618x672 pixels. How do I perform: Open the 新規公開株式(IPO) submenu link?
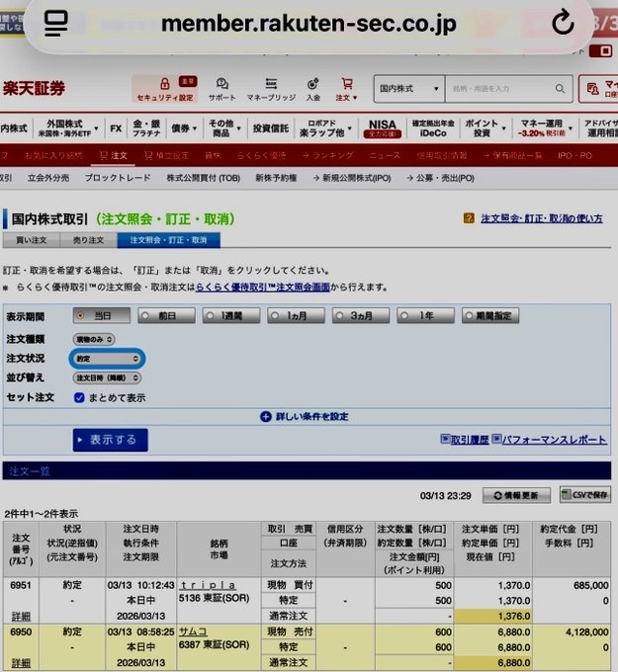352,178
